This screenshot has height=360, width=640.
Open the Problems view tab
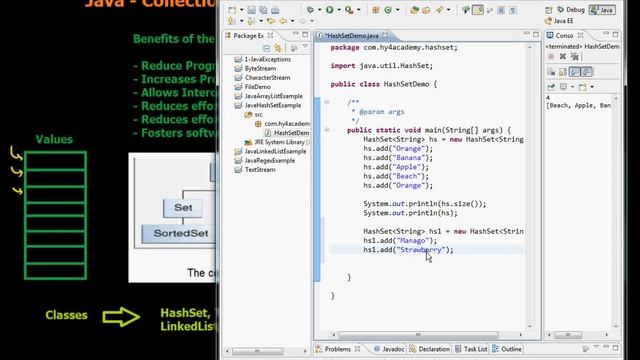click(x=338, y=349)
